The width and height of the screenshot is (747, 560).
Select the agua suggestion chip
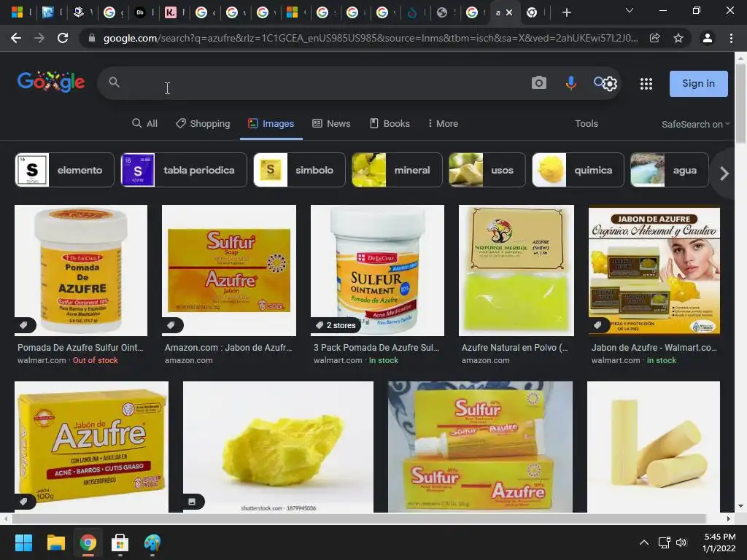tap(670, 170)
